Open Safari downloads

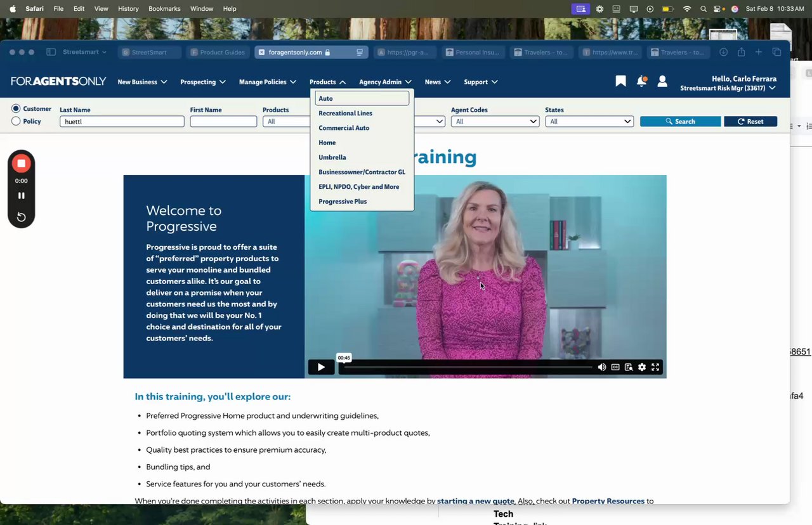[x=724, y=52]
